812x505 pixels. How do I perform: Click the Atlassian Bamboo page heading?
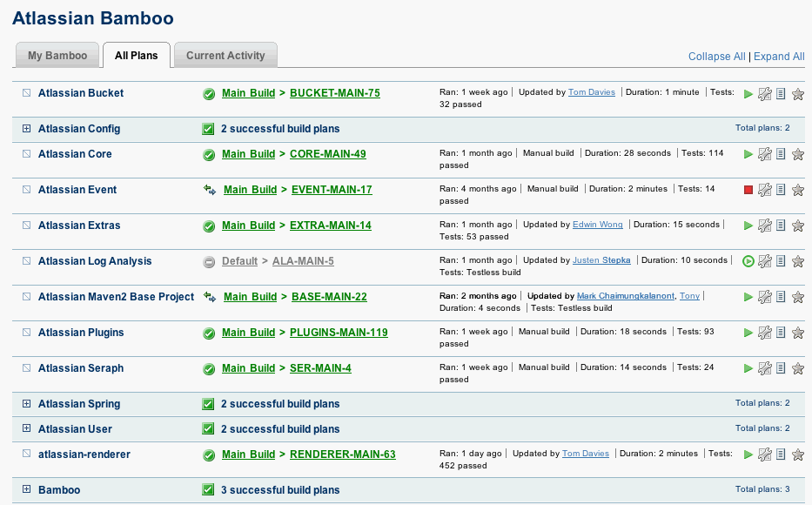point(93,18)
